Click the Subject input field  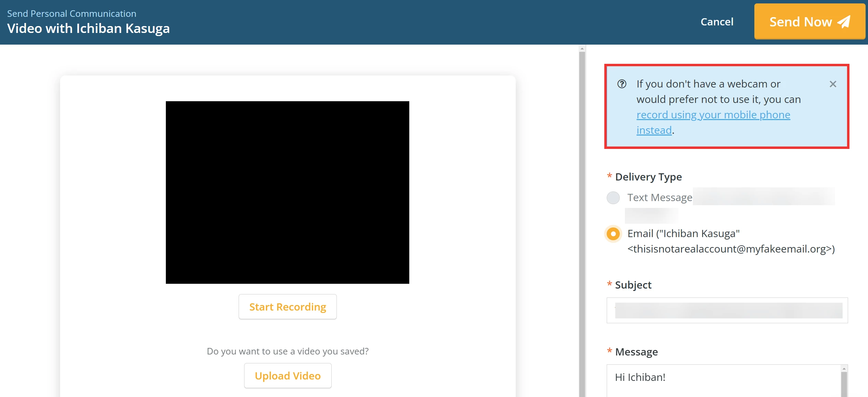tap(726, 310)
